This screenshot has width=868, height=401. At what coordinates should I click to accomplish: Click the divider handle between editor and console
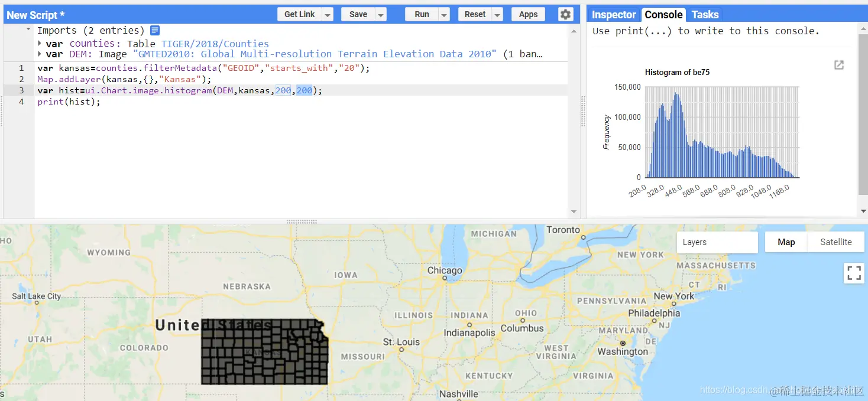click(583, 111)
